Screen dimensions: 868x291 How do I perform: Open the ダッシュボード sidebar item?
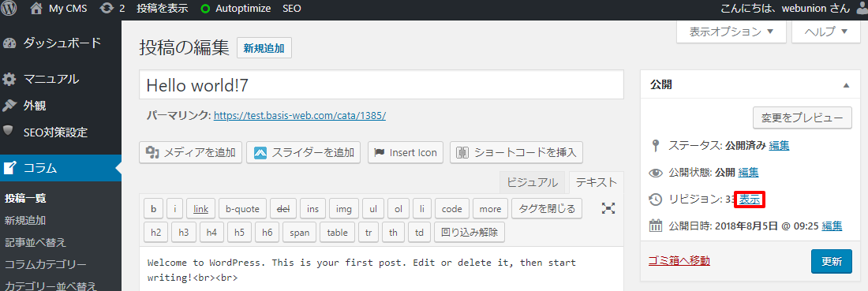click(60, 43)
